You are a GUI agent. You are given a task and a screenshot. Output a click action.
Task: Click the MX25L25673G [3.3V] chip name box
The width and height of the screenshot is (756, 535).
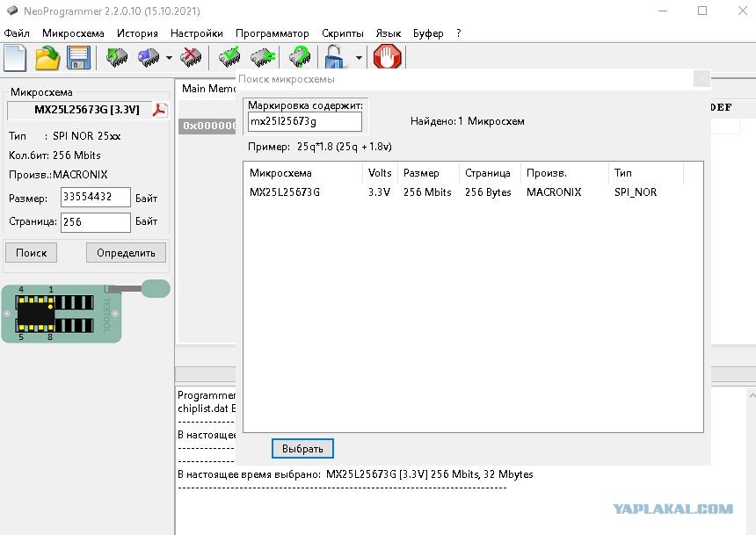click(80, 110)
